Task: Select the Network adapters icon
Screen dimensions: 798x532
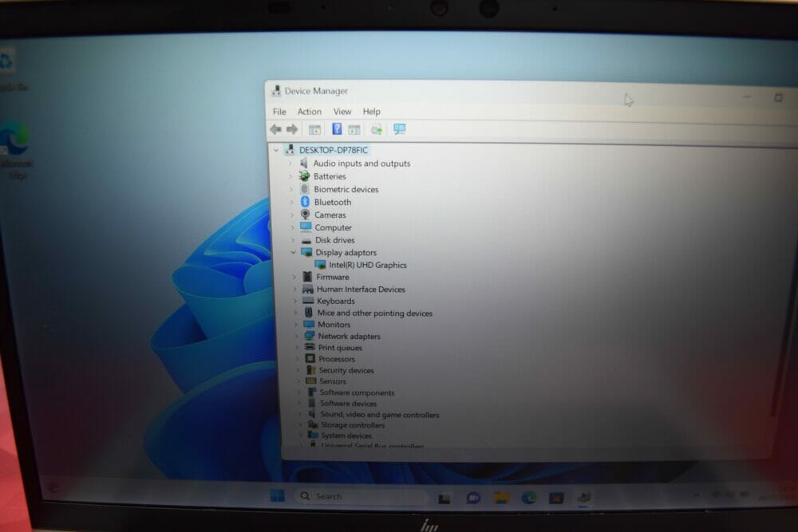Action: (x=310, y=336)
